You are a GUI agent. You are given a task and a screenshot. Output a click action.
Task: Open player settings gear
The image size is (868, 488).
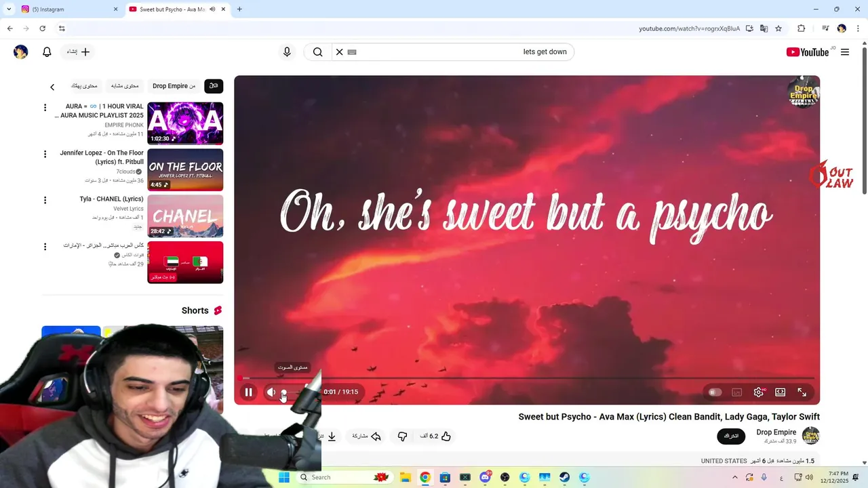pos(759,392)
